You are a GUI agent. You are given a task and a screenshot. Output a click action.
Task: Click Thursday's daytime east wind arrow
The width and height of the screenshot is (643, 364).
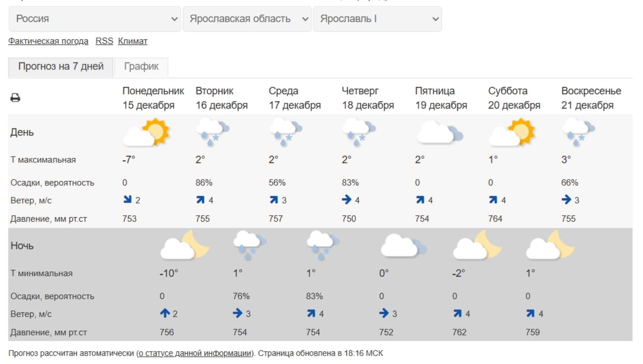pos(346,200)
